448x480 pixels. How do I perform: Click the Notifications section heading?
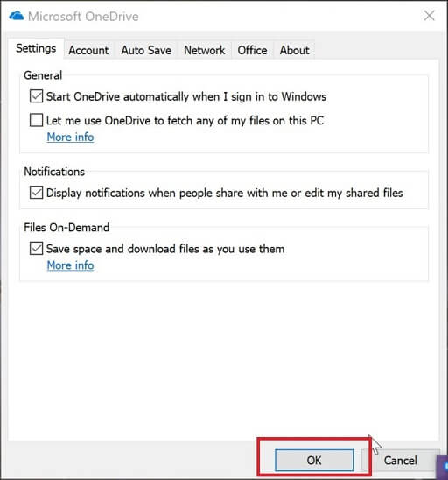(54, 172)
